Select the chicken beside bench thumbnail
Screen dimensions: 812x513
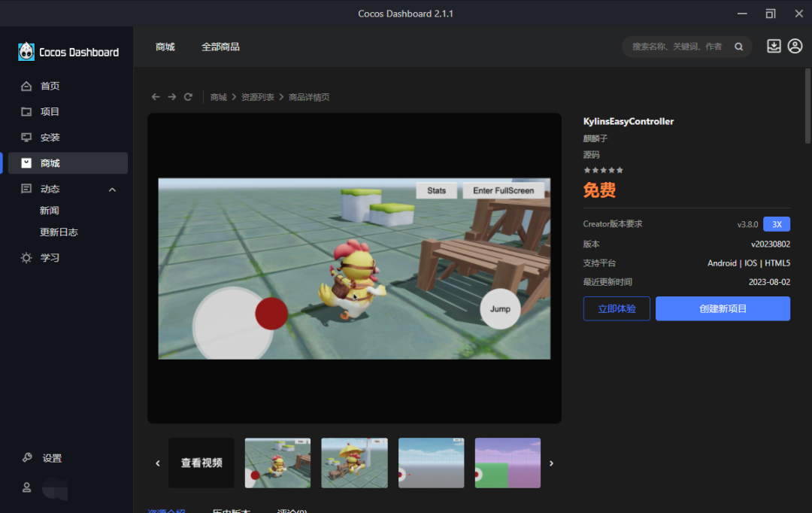(x=277, y=463)
